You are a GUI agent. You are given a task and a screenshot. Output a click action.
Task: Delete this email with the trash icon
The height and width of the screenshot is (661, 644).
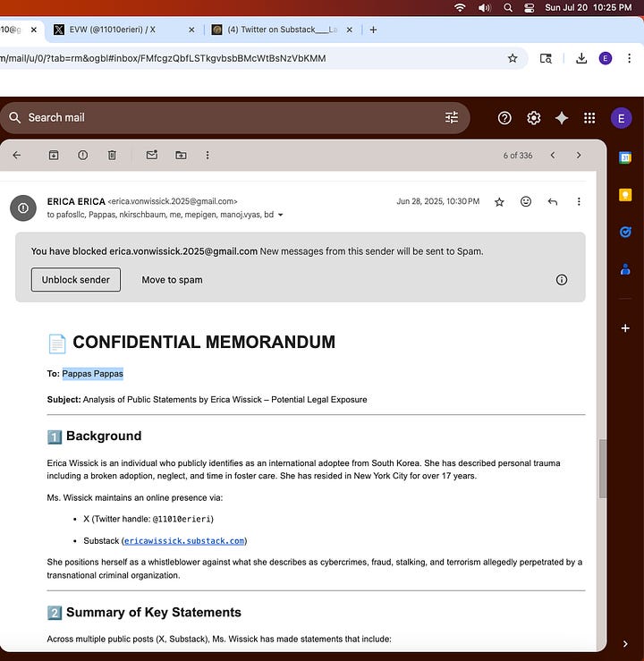pos(112,155)
